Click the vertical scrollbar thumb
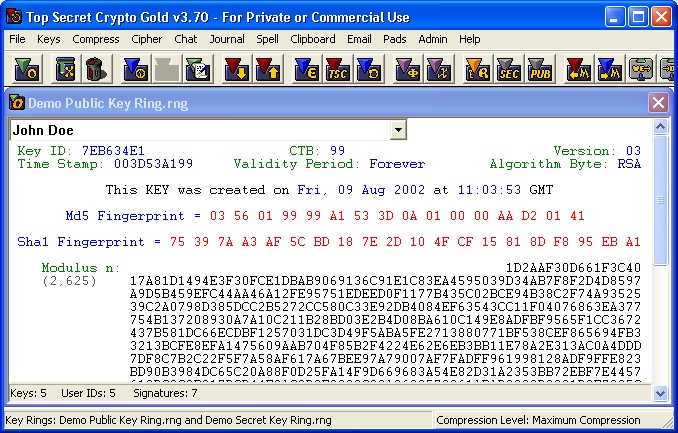The height and width of the screenshot is (433, 678). coord(660,200)
